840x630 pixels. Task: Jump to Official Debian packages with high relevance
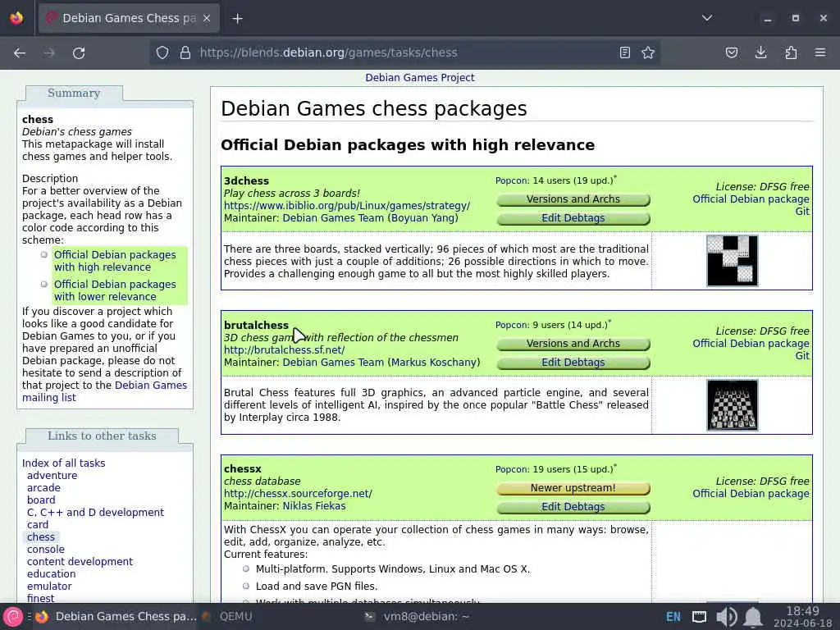tap(115, 261)
